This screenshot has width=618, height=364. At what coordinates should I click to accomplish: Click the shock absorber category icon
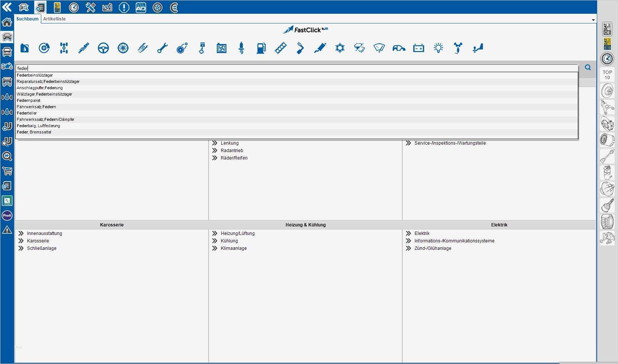84,48
